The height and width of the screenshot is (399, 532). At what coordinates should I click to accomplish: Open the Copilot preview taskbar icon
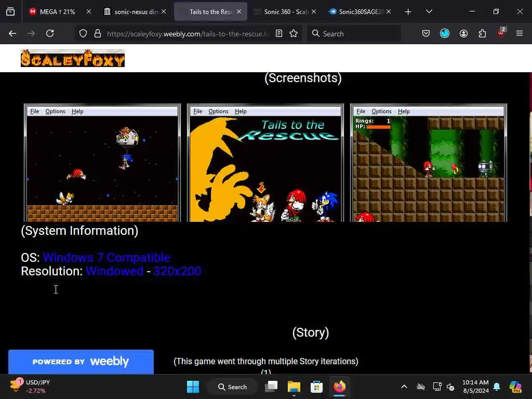(x=515, y=387)
